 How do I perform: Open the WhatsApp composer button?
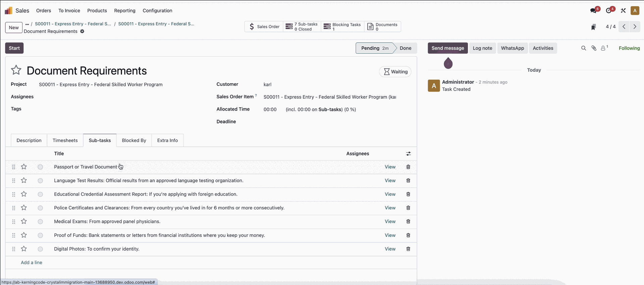513,48
